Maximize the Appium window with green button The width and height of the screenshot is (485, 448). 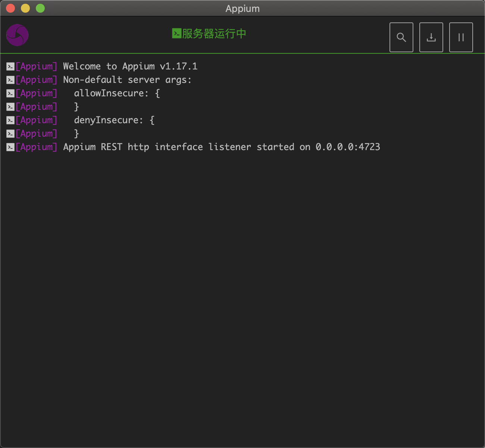point(40,8)
